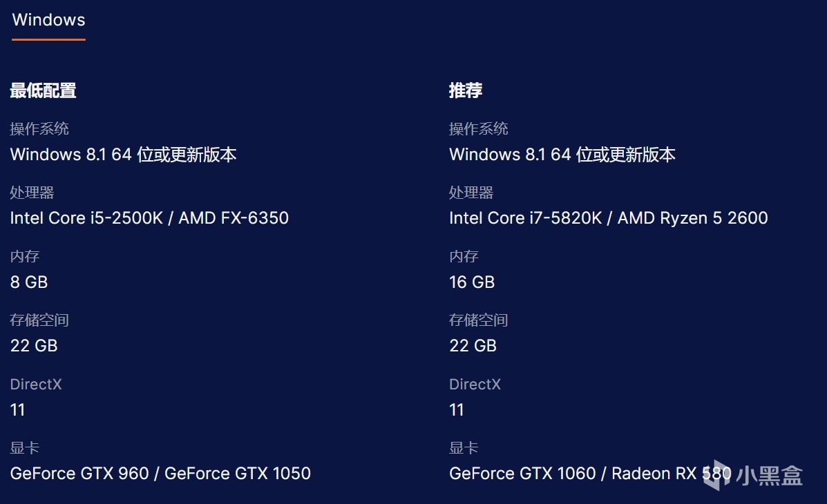The image size is (827, 504).
Task: Click the DirectX label under 最低配置
Action: (36, 385)
